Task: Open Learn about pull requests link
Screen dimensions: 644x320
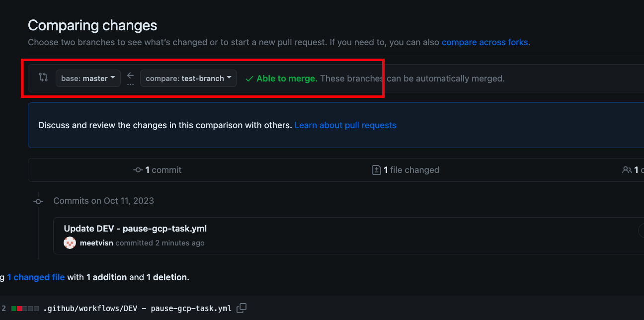Action: (345, 125)
